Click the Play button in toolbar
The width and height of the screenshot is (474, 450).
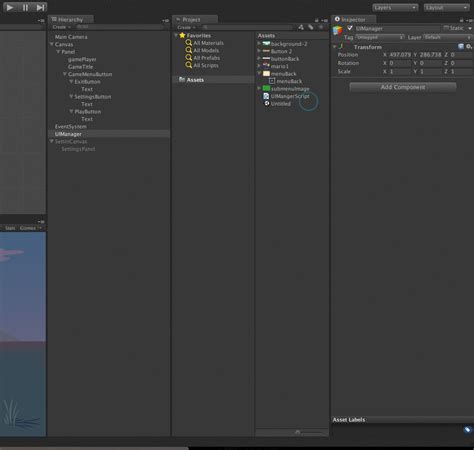(x=10, y=7)
